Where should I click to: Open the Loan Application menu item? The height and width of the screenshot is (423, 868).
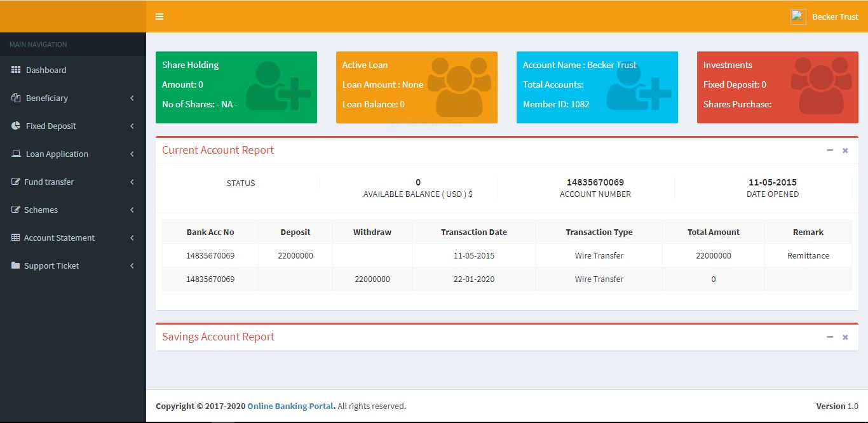[x=73, y=154]
